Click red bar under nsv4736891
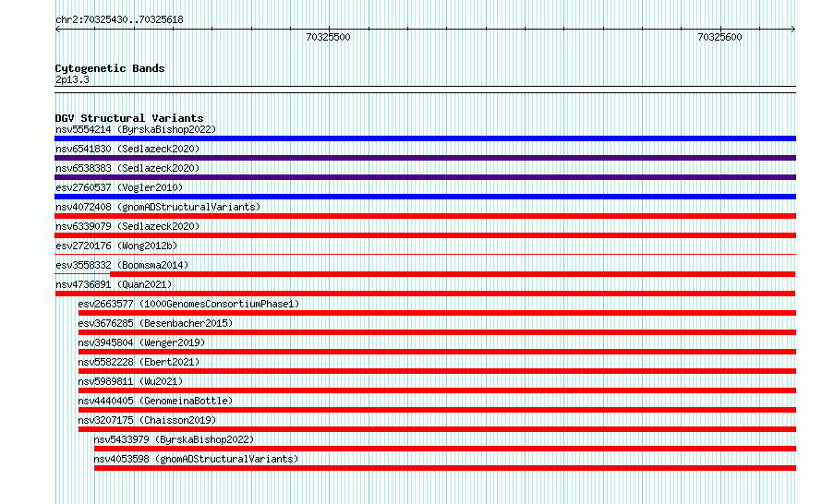The image size is (822, 504). (425, 294)
